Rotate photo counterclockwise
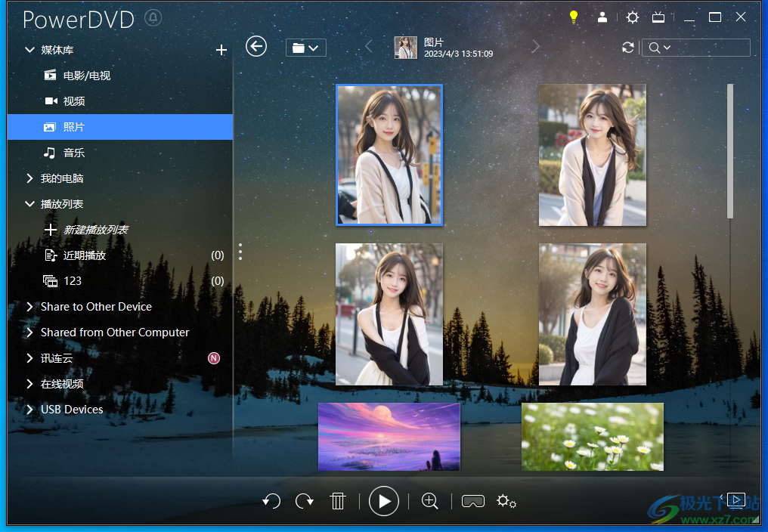Viewport: 768px width, 532px height. pos(271,501)
